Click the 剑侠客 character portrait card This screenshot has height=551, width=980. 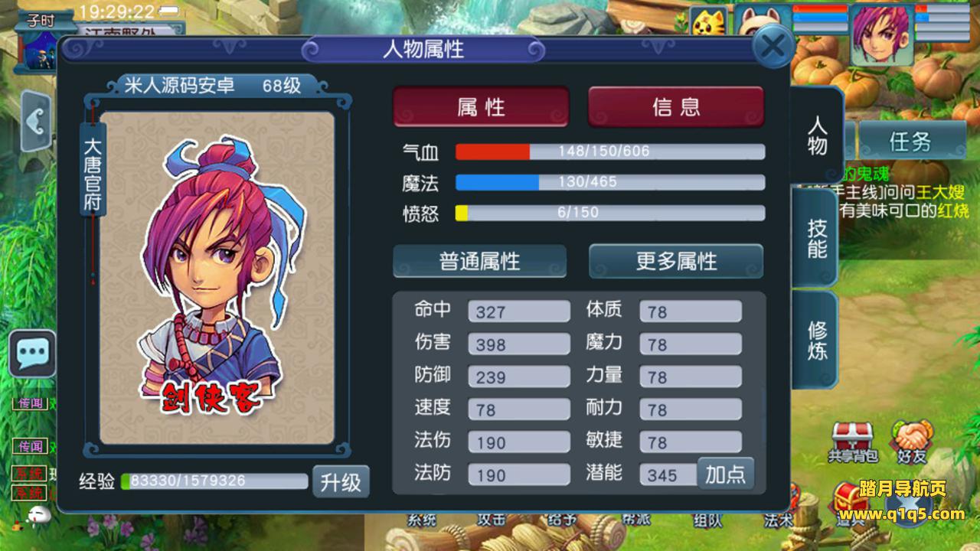coord(217,277)
